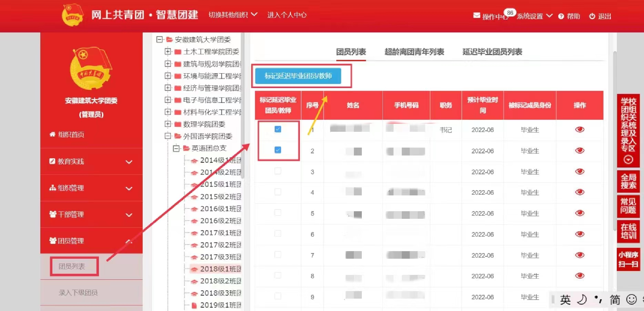Open 在线培训 side panel button
The height and width of the screenshot is (311, 644).
(628, 231)
